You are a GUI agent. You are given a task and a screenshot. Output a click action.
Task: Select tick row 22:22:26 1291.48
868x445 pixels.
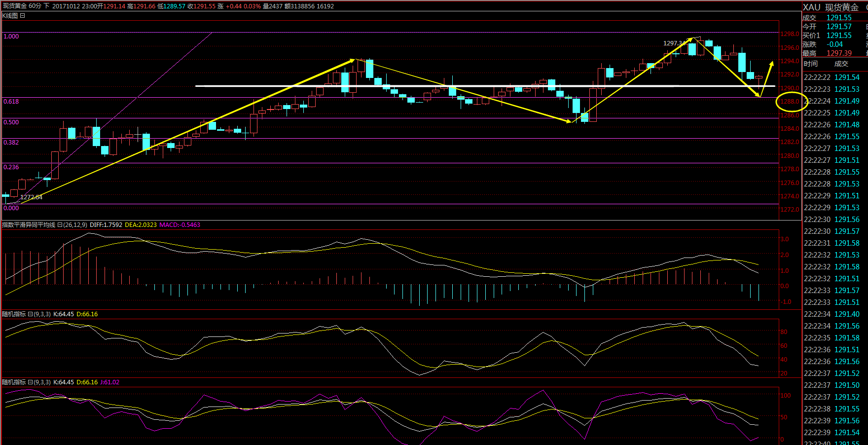pyautogui.click(x=832, y=125)
